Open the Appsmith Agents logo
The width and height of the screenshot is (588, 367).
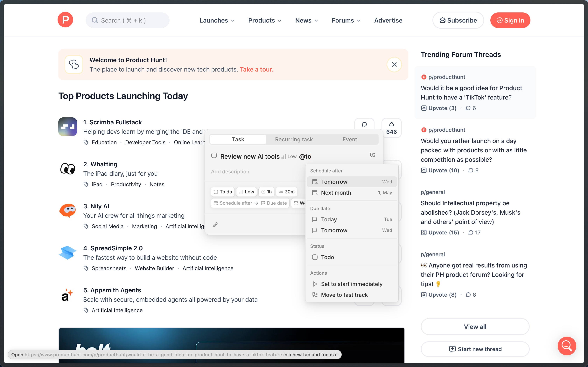67,294
